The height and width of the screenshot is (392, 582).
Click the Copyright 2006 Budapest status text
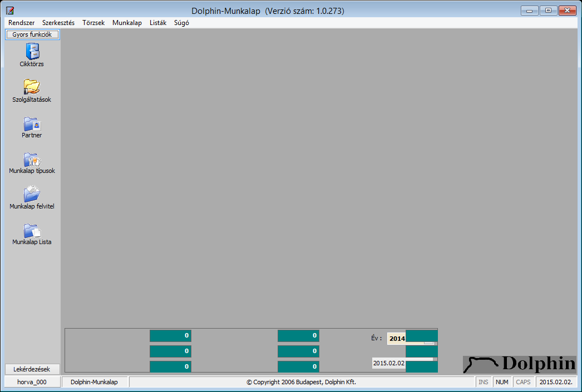(302, 381)
